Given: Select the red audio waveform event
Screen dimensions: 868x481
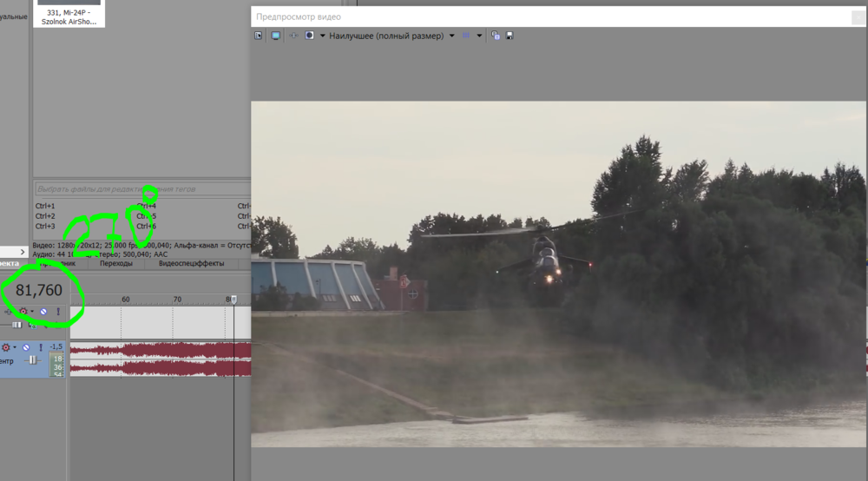Looking at the screenshot, I should tap(161, 359).
